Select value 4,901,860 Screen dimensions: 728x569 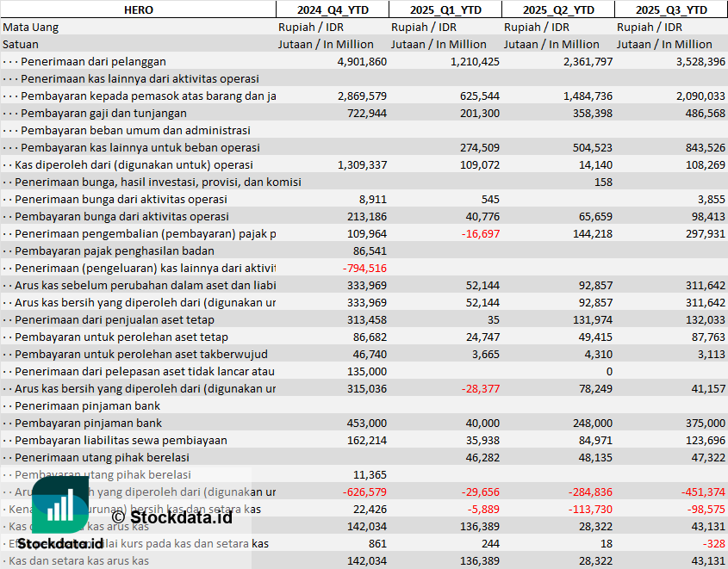pos(362,62)
